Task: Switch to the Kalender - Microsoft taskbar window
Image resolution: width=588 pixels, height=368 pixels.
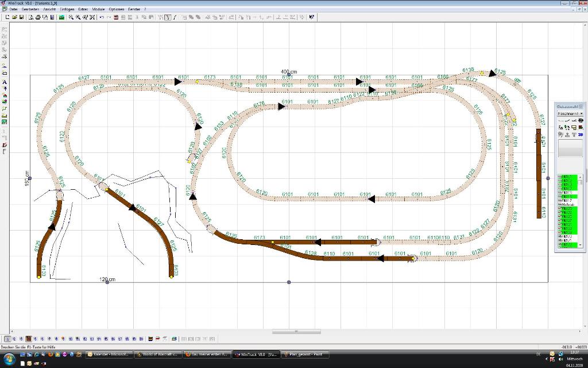Action: [x=109, y=354]
